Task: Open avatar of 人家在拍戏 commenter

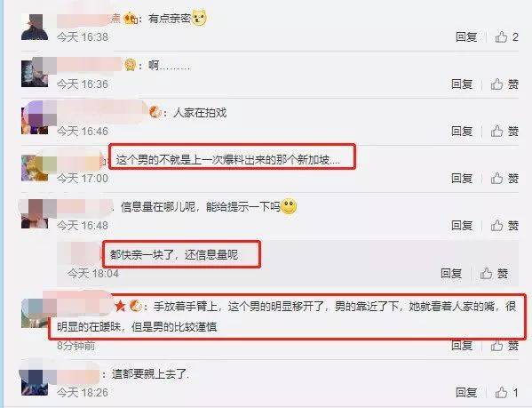Action: pyautogui.click(x=35, y=120)
